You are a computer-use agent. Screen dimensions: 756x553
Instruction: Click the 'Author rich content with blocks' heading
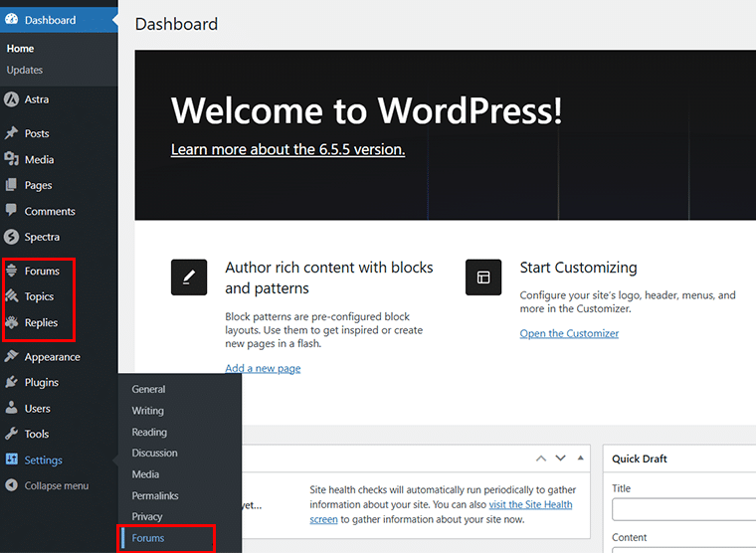tap(329, 277)
